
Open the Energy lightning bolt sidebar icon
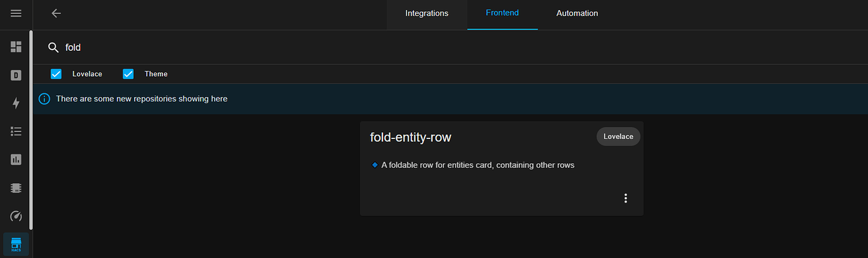[x=16, y=103]
